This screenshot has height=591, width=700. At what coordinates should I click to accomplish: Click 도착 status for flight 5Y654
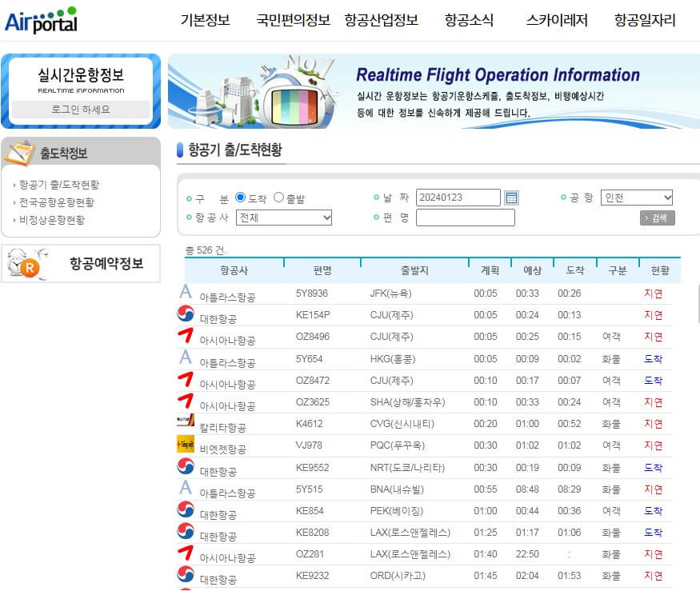[653, 359]
